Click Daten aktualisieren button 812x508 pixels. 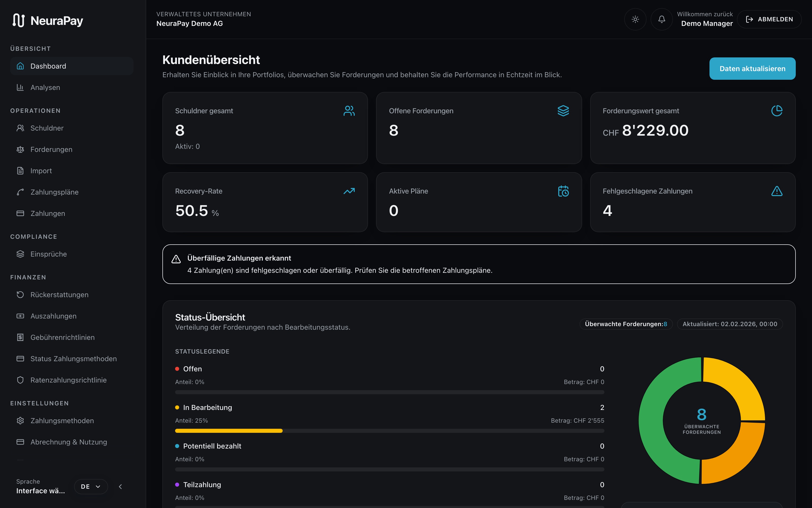[752, 69]
